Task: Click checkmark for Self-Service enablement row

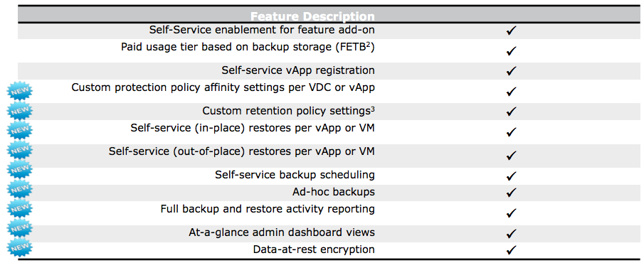Action: [x=511, y=31]
